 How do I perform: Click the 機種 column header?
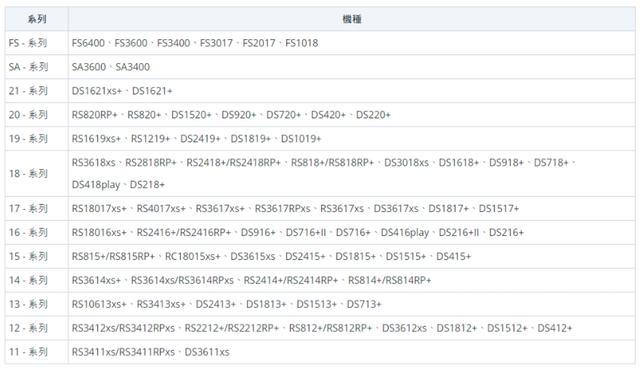(x=351, y=19)
